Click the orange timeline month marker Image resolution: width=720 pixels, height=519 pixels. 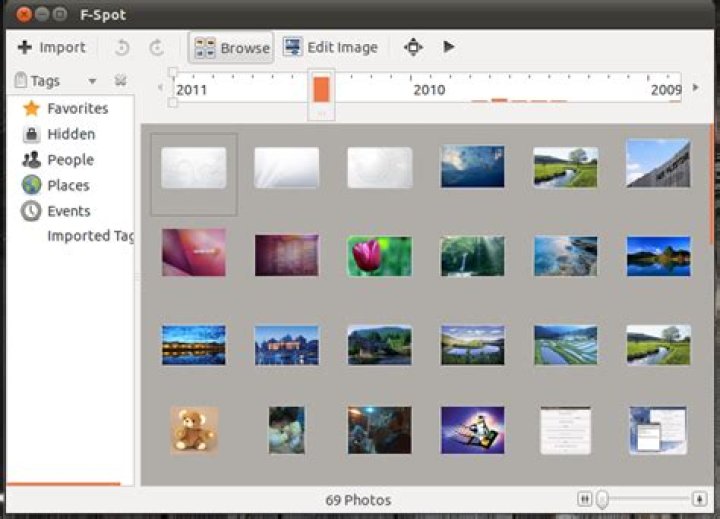click(321, 90)
